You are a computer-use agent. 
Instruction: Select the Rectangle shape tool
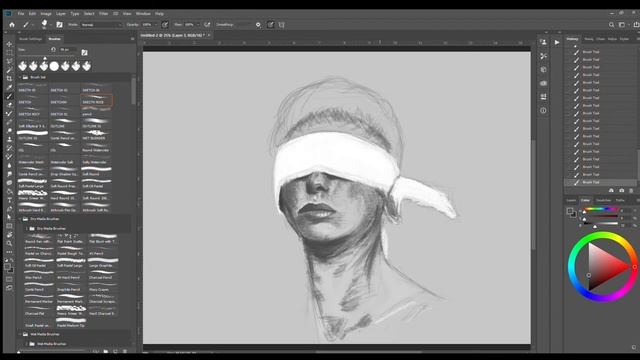[9, 226]
